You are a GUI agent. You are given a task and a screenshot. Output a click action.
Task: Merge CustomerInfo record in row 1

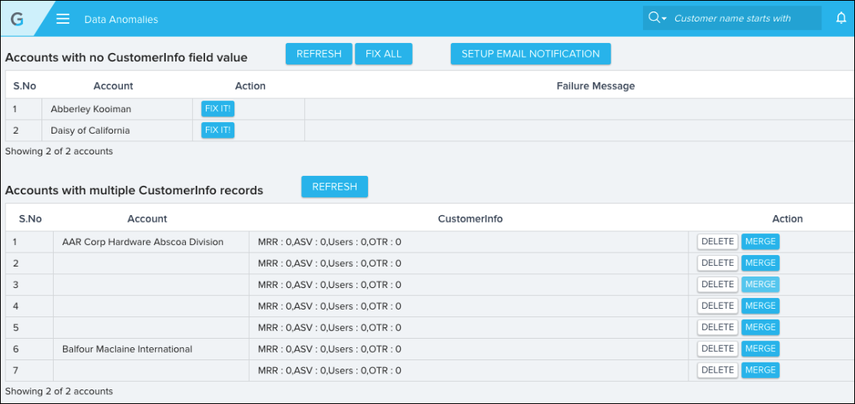[760, 242]
